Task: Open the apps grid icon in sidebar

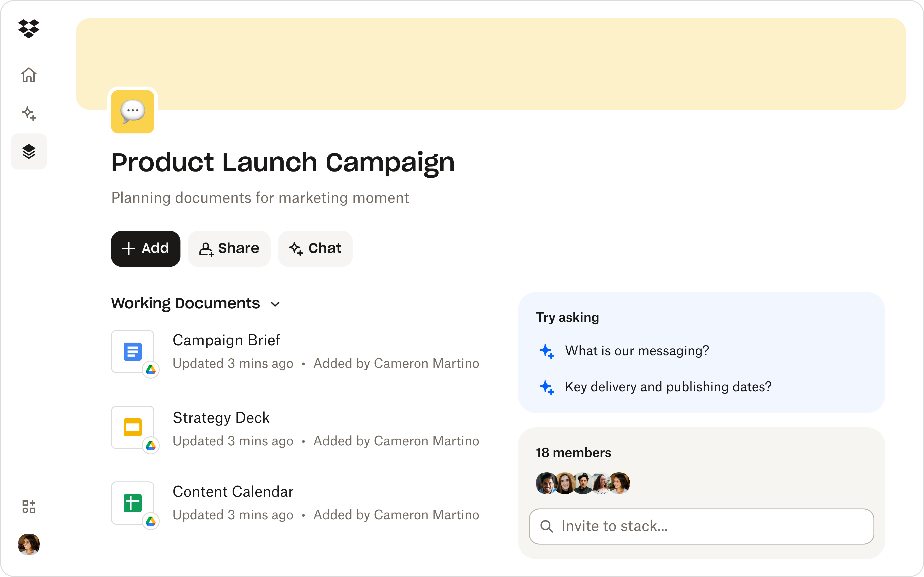Action: [x=29, y=507]
